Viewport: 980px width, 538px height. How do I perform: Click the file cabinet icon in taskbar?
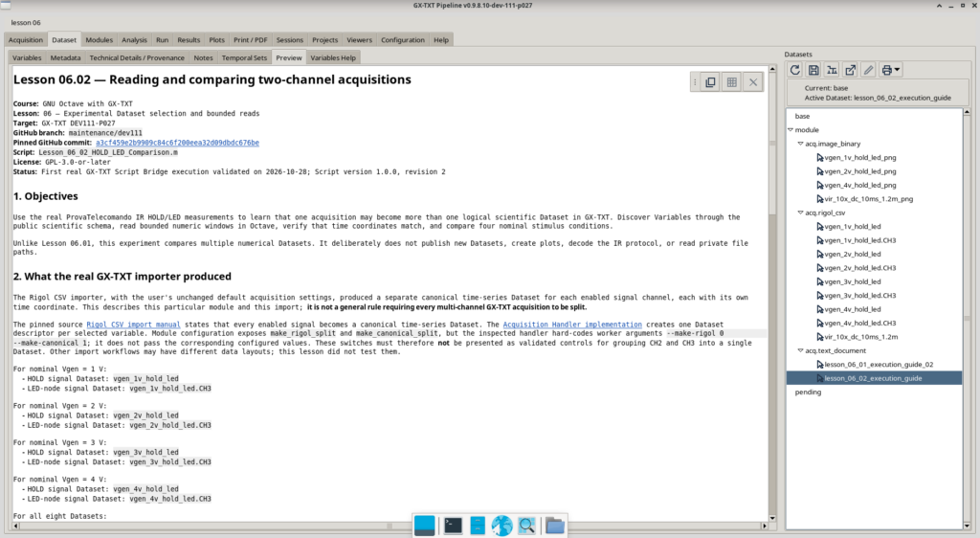click(x=478, y=526)
